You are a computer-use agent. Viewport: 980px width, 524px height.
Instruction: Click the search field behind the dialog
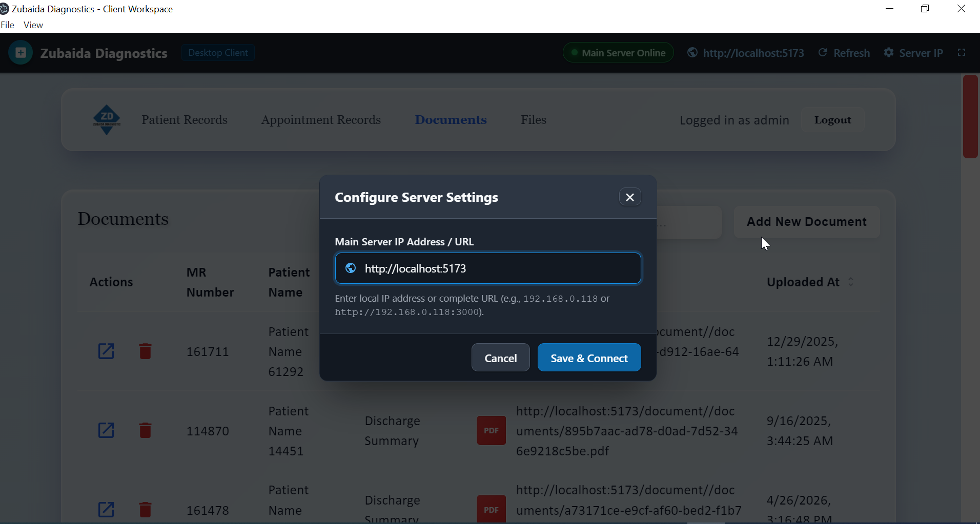tap(689, 222)
